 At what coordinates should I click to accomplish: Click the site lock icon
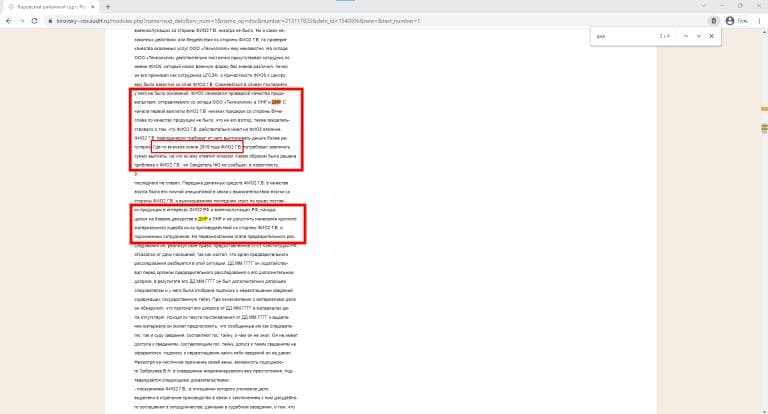[52, 19]
